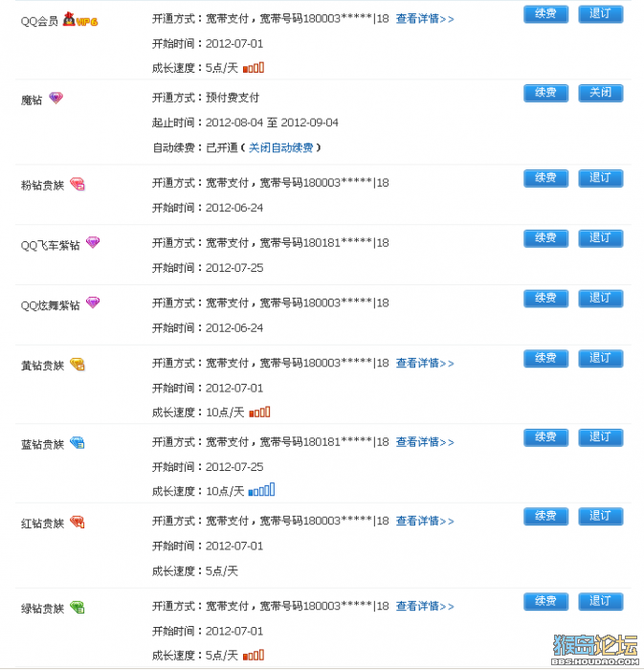Image resolution: width=644 pixels, height=670 pixels.
Task: Click the QQ炫舞紫钻 service name
Action: (50, 305)
